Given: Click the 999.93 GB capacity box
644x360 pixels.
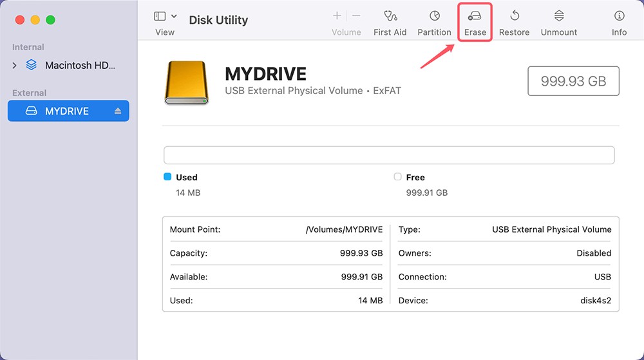Looking at the screenshot, I should coord(573,81).
